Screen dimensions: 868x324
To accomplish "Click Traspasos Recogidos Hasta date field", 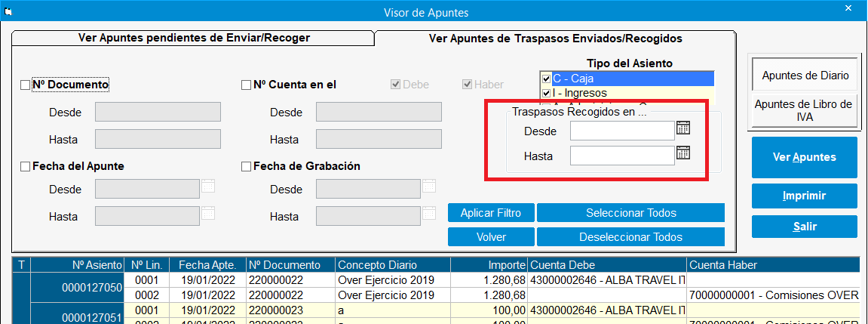I will [x=622, y=156].
